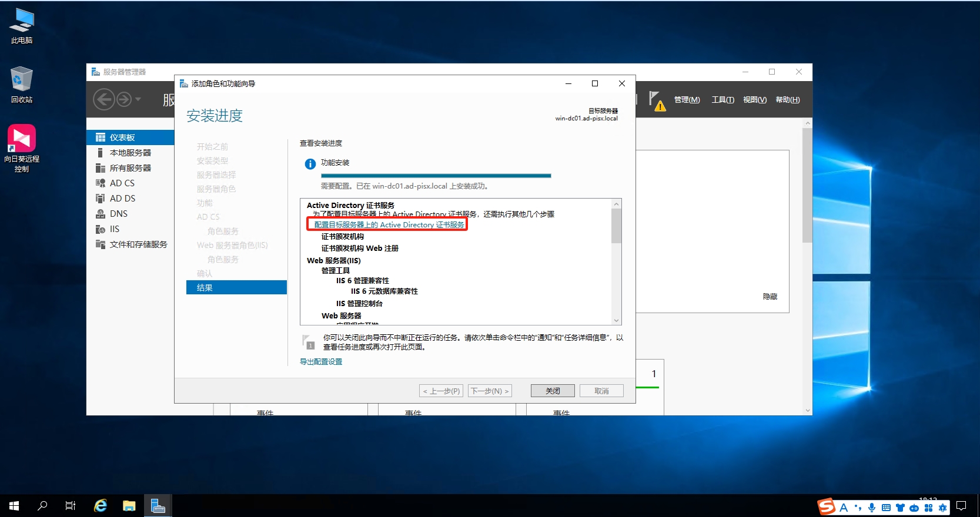Click the back navigation arrow in Server Manager

click(x=104, y=99)
